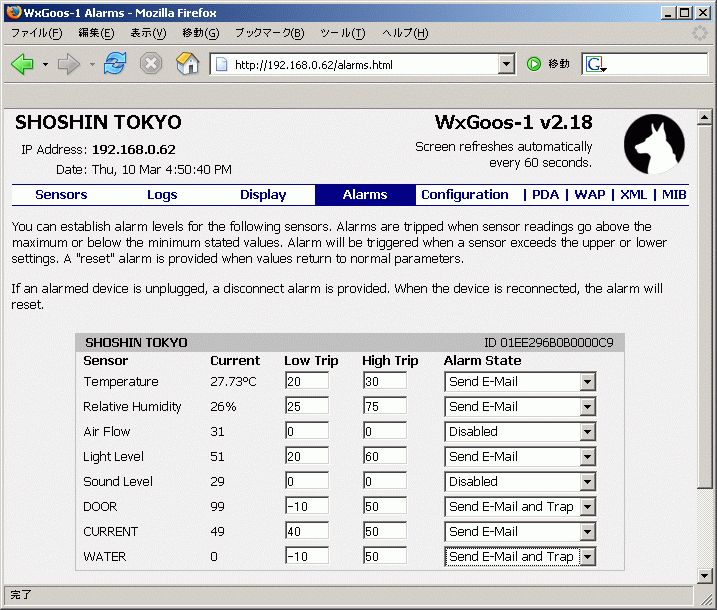Click the page scrollbar down arrow
The width and height of the screenshot is (717, 610).
pyautogui.click(x=705, y=576)
